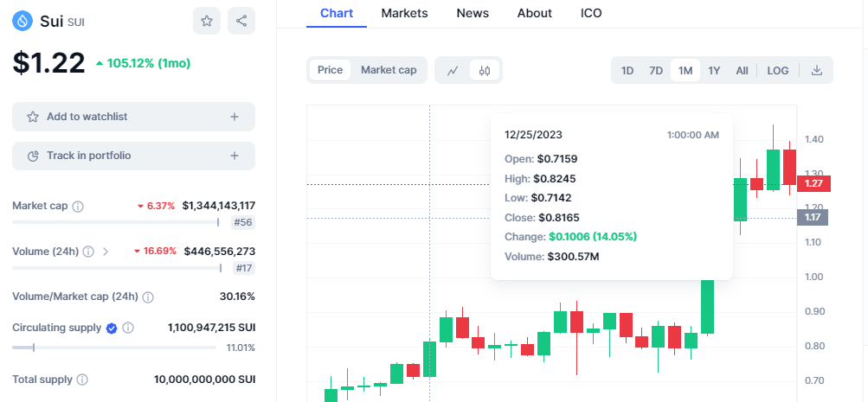Screen dimensions: 868x402
Task: Click plus icon on Track in portfolio
Action: pyautogui.click(x=235, y=156)
